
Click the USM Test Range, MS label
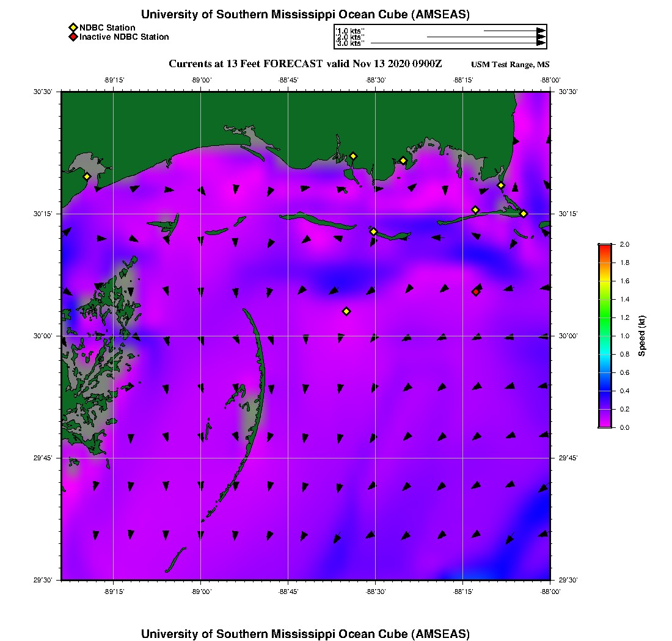pos(510,65)
